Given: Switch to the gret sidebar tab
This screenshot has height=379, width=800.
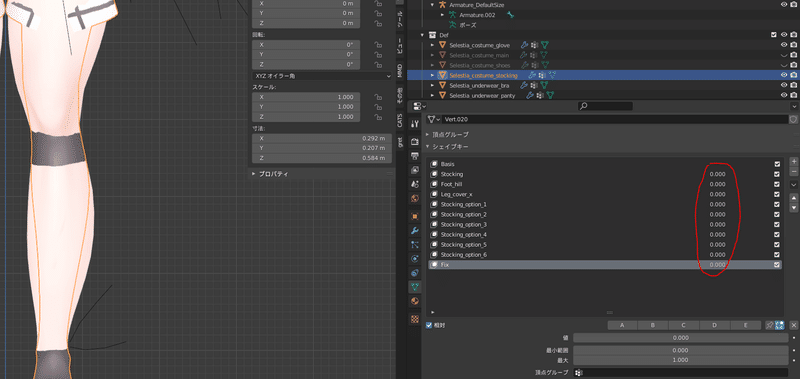Looking at the screenshot, I should [401, 142].
